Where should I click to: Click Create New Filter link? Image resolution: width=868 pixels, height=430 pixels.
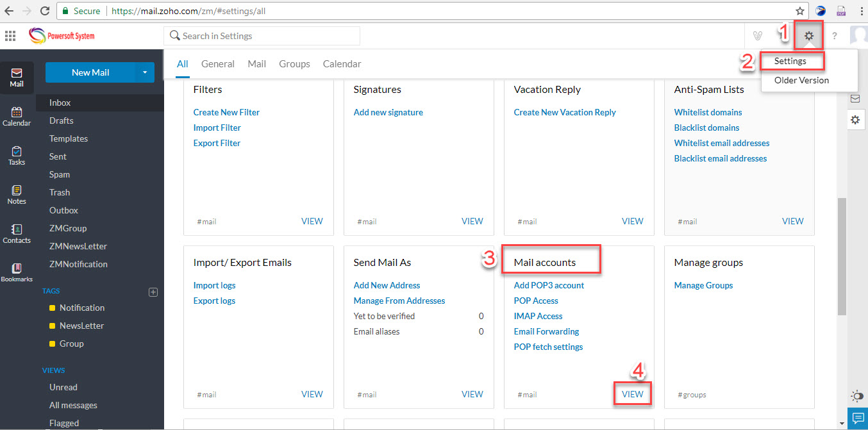coord(226,112)
